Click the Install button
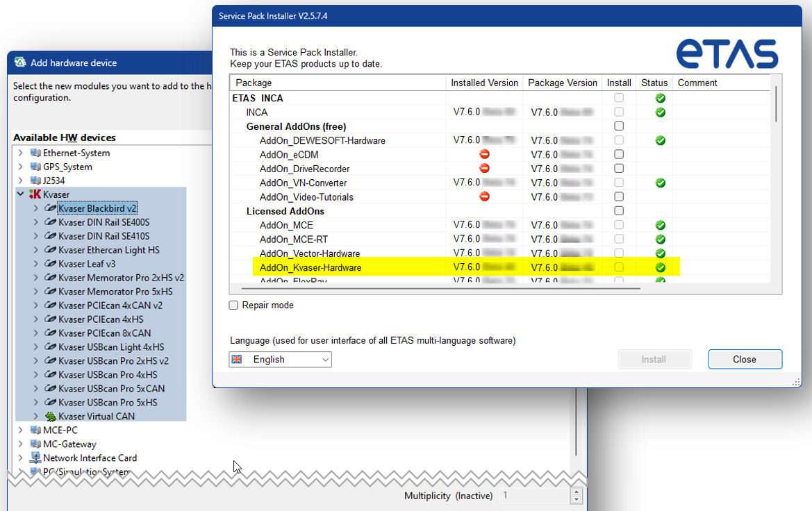The image size is (812, 511). coord(654,360)
